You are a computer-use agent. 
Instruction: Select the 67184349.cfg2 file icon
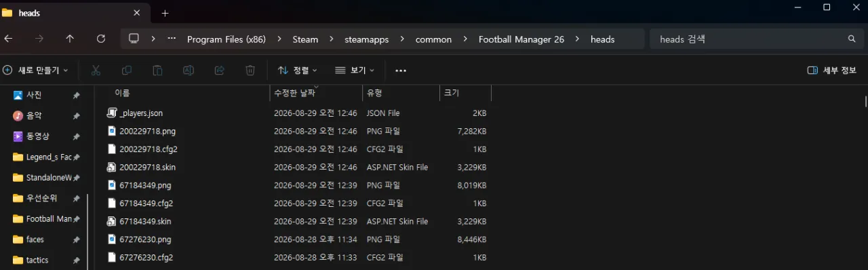coord(112,203)
